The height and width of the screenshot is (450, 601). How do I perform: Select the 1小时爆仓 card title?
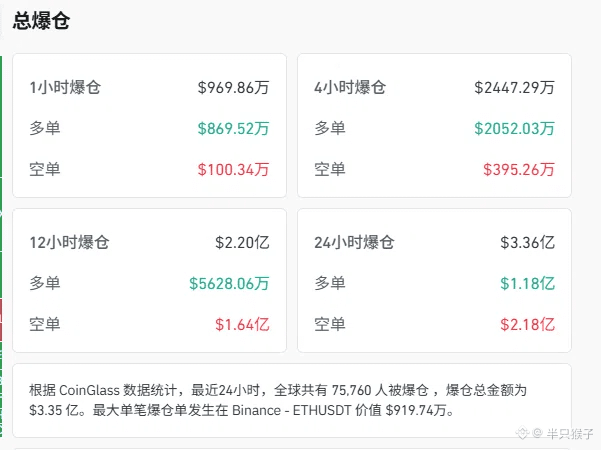coord(65,87)
